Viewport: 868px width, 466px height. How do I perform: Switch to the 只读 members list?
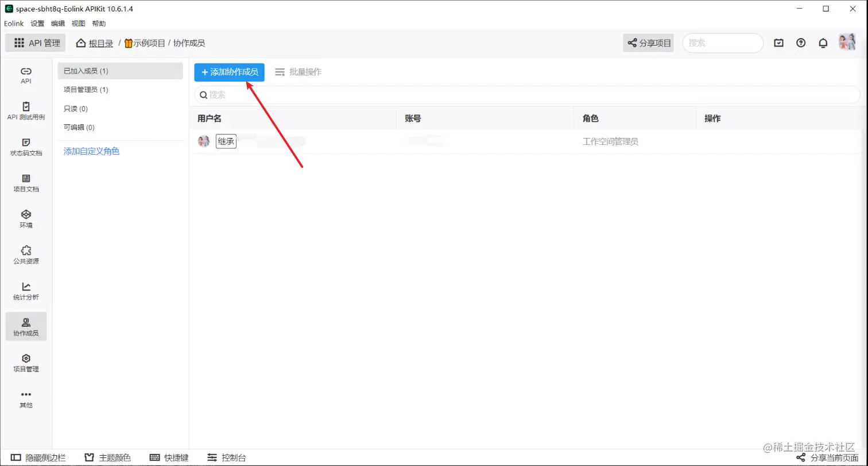pos(74,109)
